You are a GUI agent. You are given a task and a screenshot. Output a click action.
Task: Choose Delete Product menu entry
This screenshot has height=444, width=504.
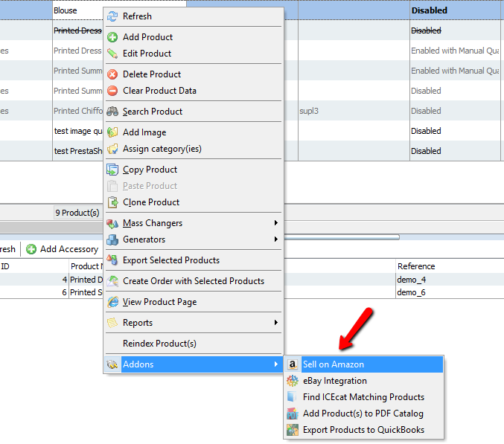tap(194, 74)
